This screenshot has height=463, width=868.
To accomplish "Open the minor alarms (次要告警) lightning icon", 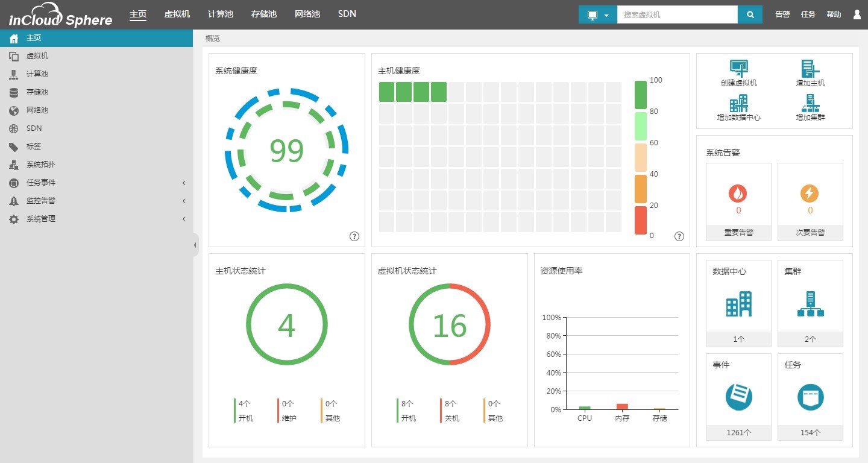I will coord(810,194).
